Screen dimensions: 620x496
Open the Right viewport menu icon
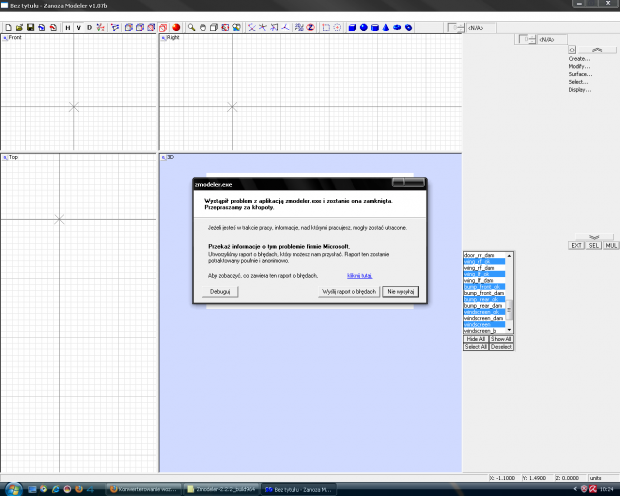[x=163, y=38]
